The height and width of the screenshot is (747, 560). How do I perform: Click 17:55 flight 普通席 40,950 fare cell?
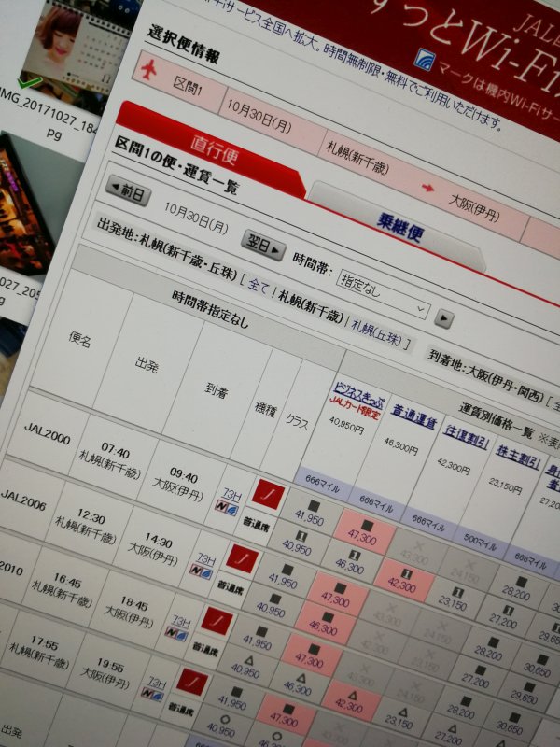tap(220, 726)
